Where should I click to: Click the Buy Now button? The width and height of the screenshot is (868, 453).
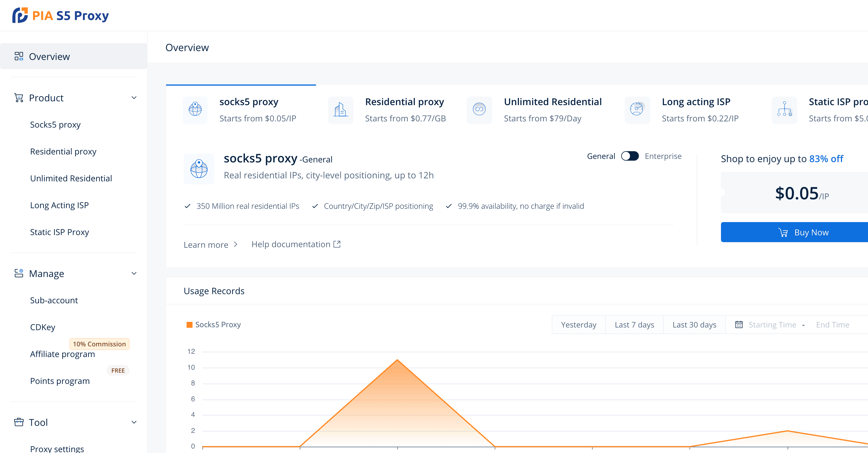[794, 232]
